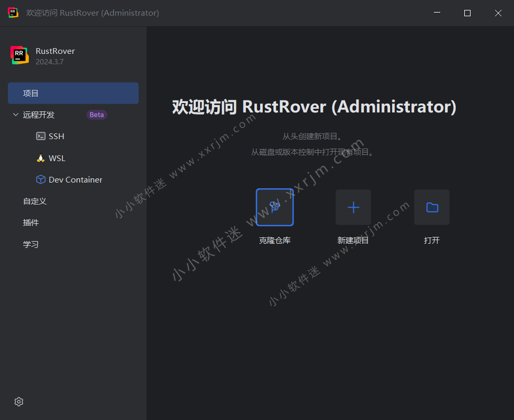Minimize the RustRover welcome window

[x=437, y=13]
